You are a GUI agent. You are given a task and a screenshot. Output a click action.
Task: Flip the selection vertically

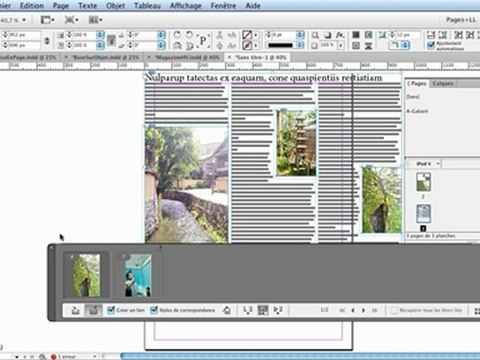189,45
